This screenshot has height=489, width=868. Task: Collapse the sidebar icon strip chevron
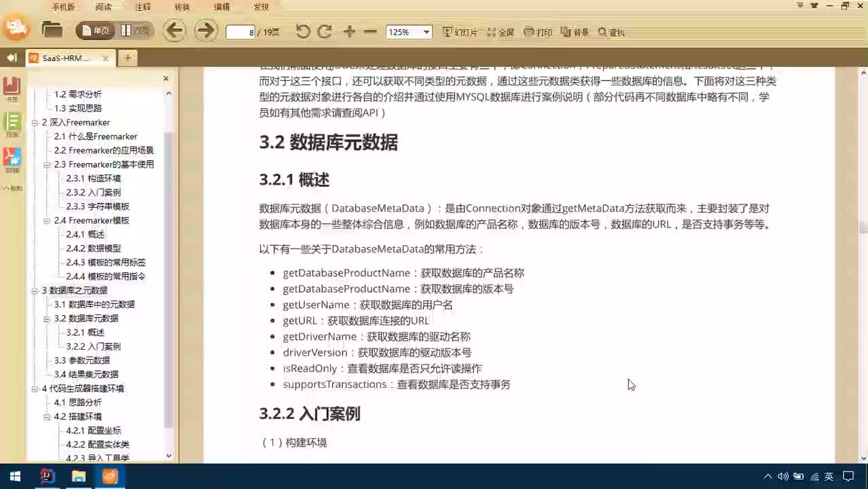[12, 188]
